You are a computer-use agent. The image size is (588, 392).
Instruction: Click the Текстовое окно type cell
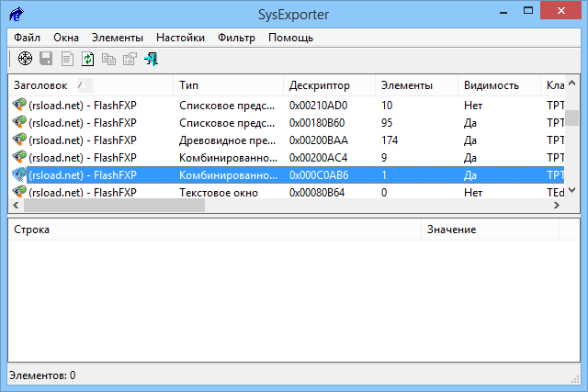click(219, 192)
